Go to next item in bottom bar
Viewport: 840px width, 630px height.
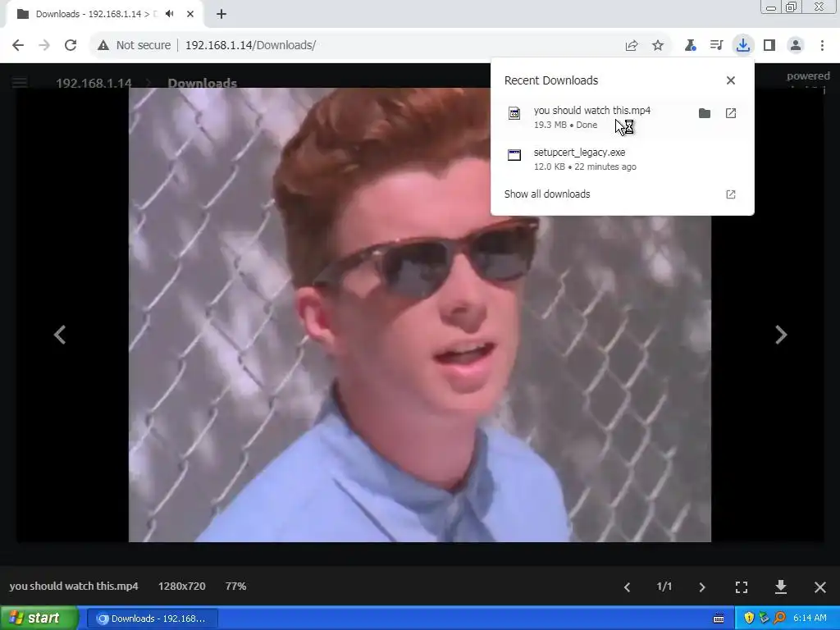click(x=702, y=587)
